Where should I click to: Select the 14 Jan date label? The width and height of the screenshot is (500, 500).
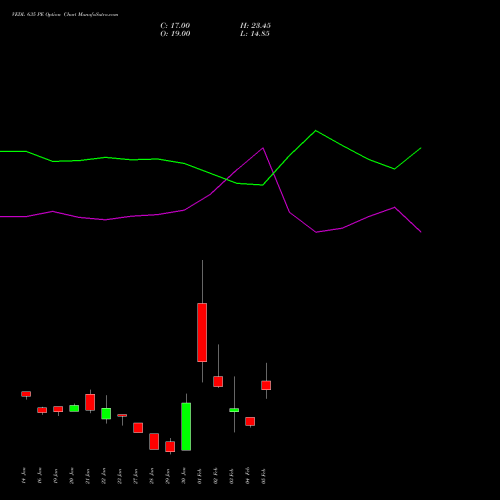[x=23, y=476]
